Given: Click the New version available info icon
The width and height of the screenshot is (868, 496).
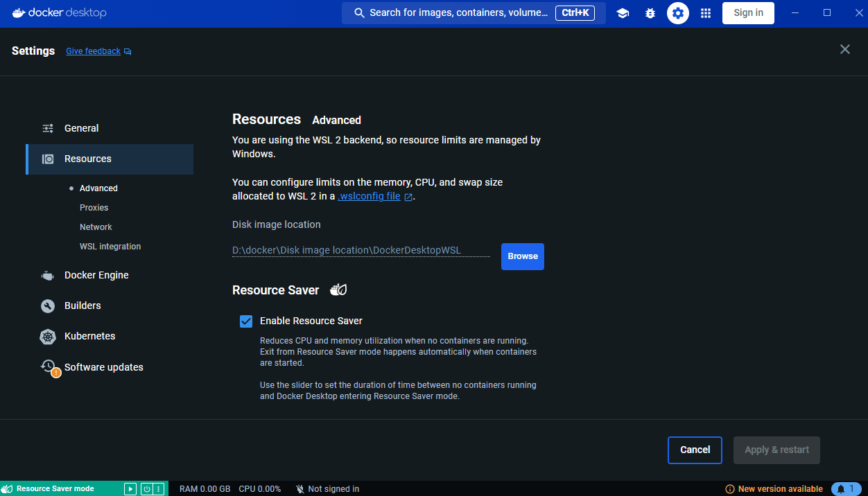Looking at the screenshot, I should pyautogui.click(x=729, y=489).
